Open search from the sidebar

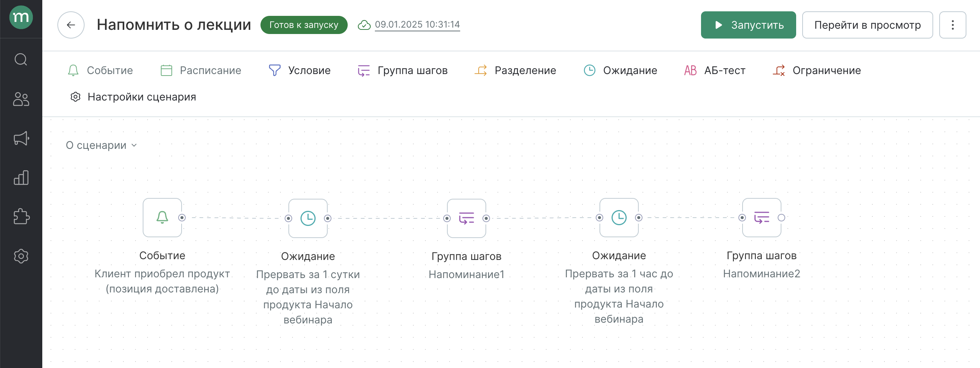(x=21, y=59)
